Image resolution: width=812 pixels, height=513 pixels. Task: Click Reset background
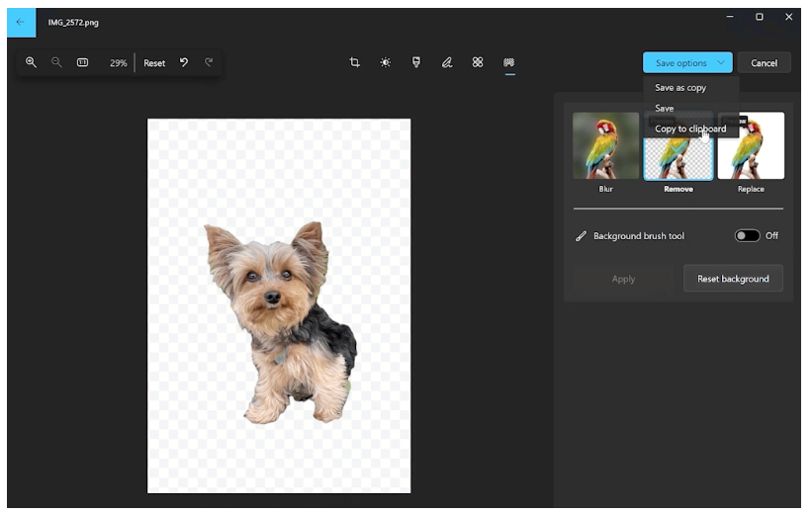733,279
